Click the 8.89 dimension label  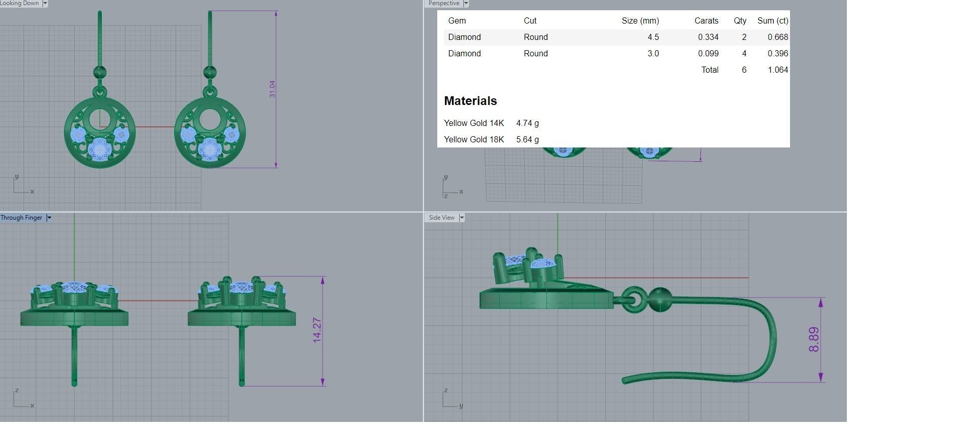click(814, 340)
